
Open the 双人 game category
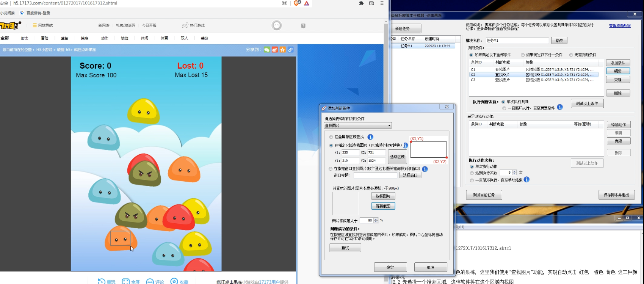pyautogui.click(x=184, y=38)
